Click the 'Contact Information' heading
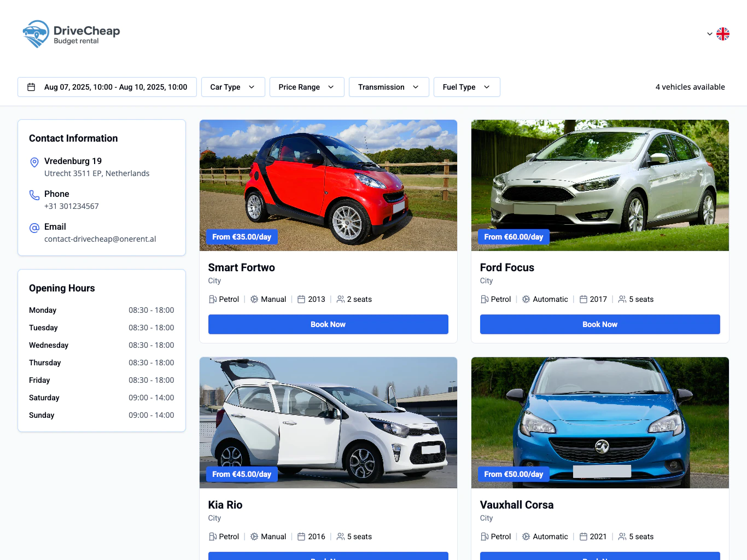Viewport: 747px width, 560px height. [73, 138]
